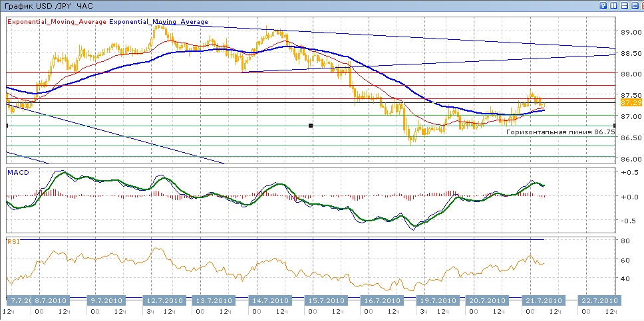Image resolution: width=644 pixels, height=321 pixels.
Task: Click the 89.00 price axis label
Action: click(x=631, y=32)
